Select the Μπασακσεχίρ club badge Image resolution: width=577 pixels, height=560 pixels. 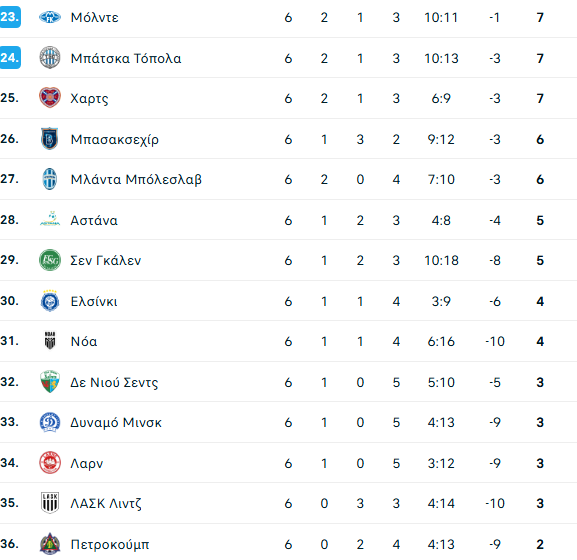50,139
